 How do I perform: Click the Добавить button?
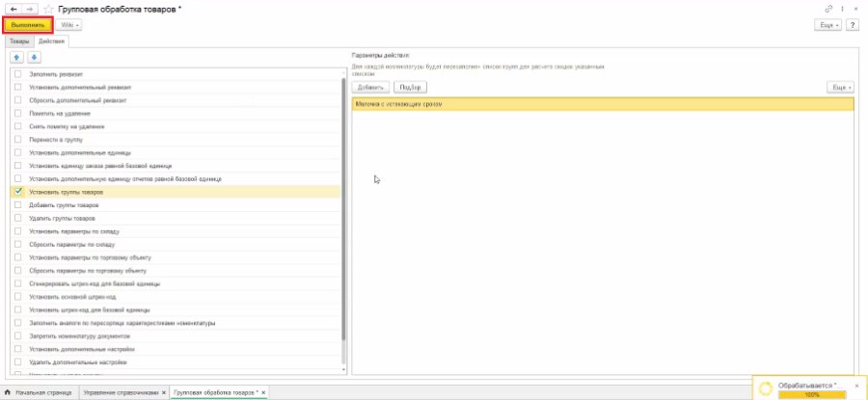tap(370, 88)
